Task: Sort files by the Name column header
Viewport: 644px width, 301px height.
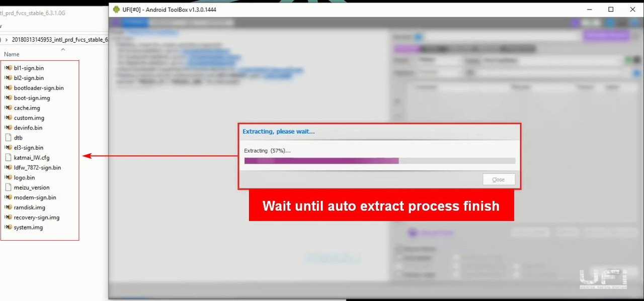Action: (12, 54)
